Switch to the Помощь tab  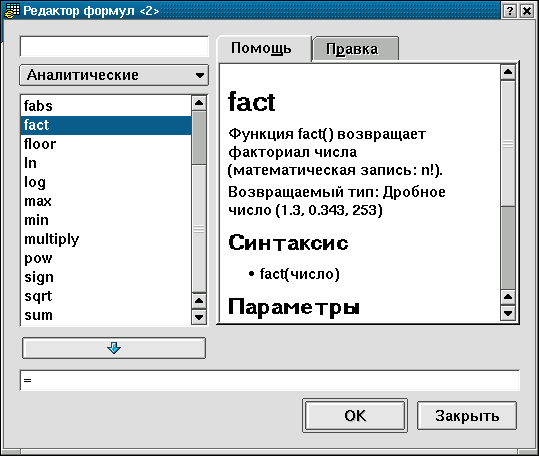pos(261,48)
